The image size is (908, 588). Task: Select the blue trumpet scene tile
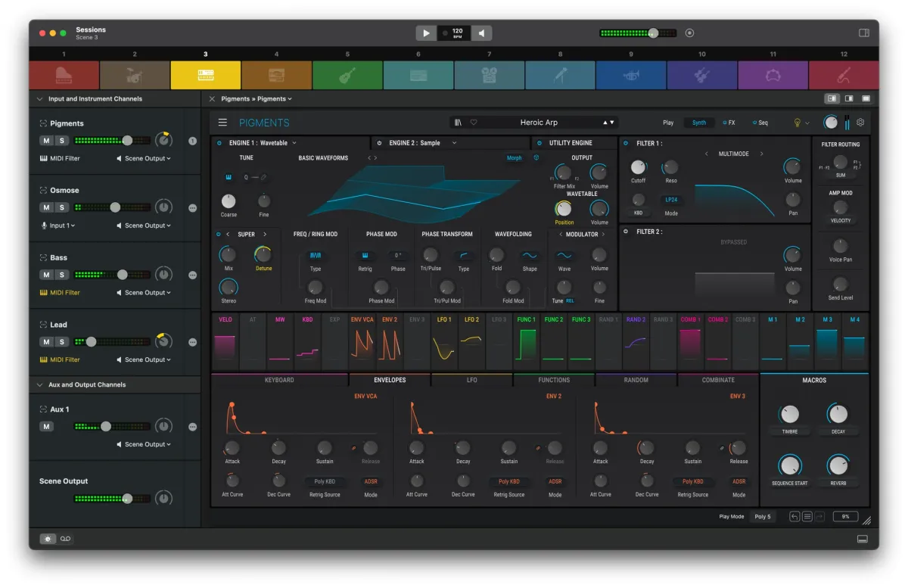(x=631, y=75)
